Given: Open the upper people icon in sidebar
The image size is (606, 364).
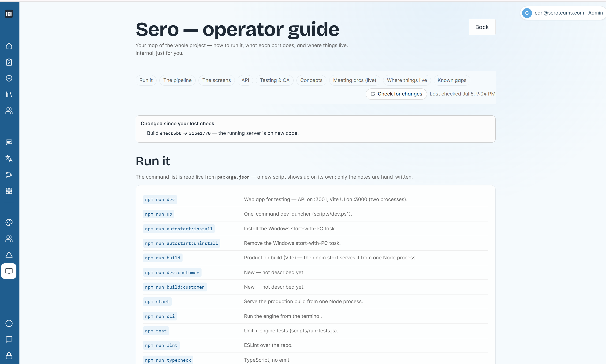Looking at the screenshot, I should tap(9, 111).
